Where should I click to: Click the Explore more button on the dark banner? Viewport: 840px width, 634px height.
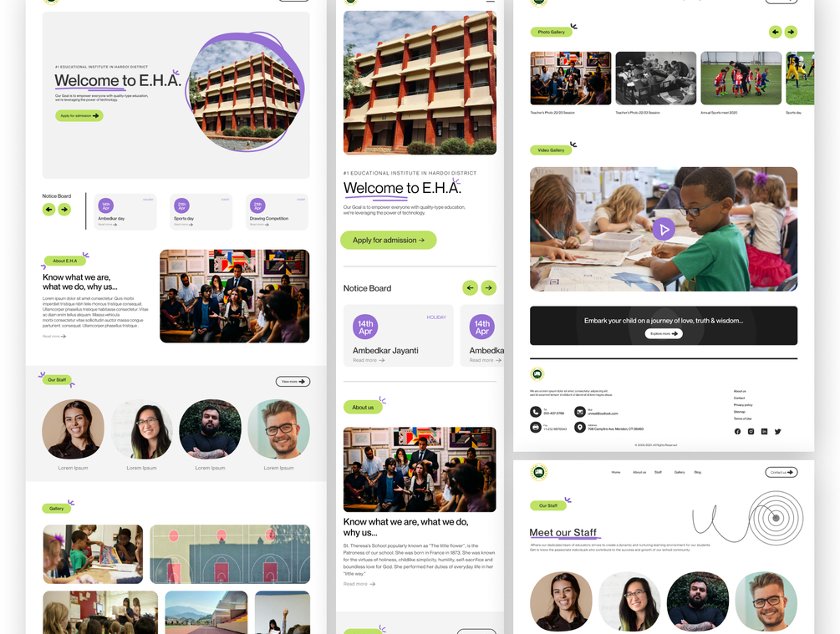(663, 333)
